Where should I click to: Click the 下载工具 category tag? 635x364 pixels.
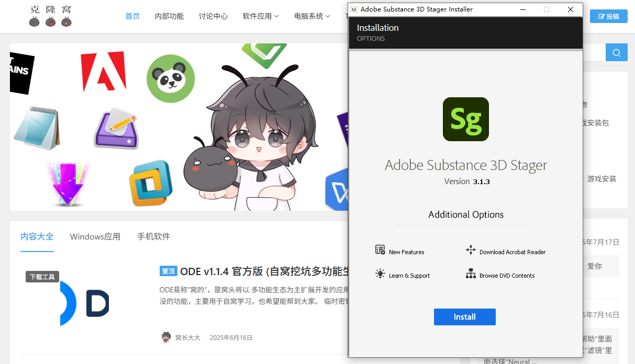(x=42, y=277)
